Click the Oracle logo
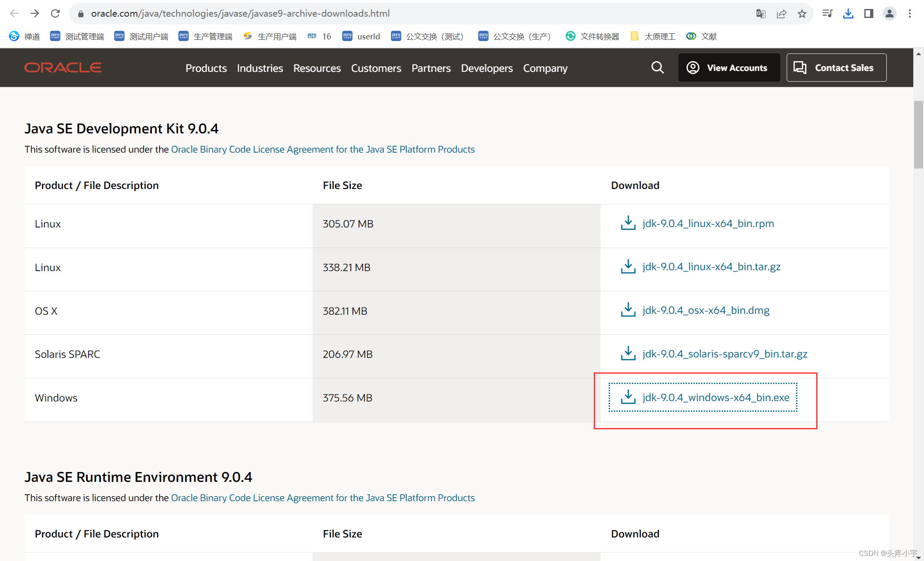Screen dimensions: 924x561 (63, 68)
